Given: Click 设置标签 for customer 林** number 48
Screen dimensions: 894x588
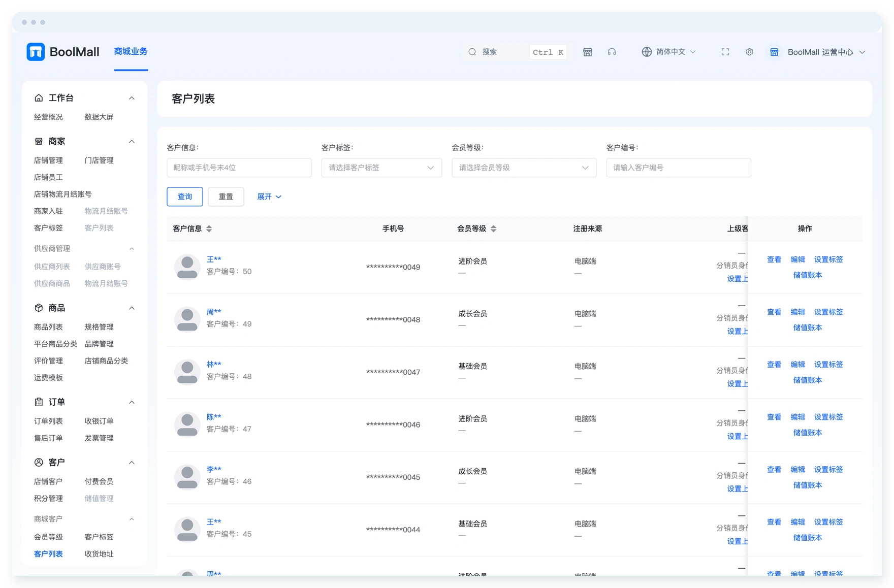Looking at the screenshot, I should click(828, 365).
